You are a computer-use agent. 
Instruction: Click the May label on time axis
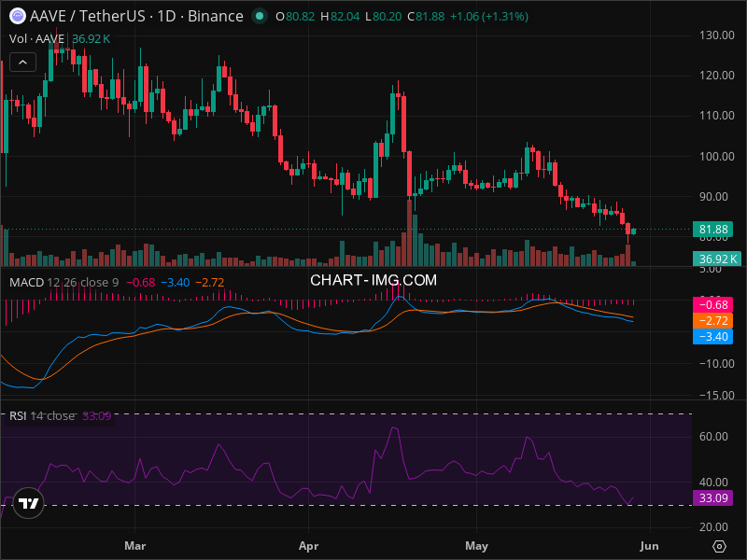point(476,546)
